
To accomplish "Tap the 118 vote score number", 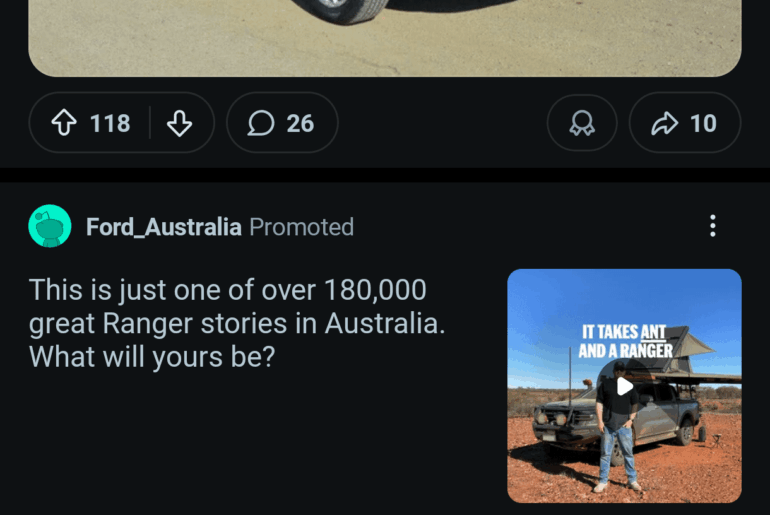I will click(110, 123).
